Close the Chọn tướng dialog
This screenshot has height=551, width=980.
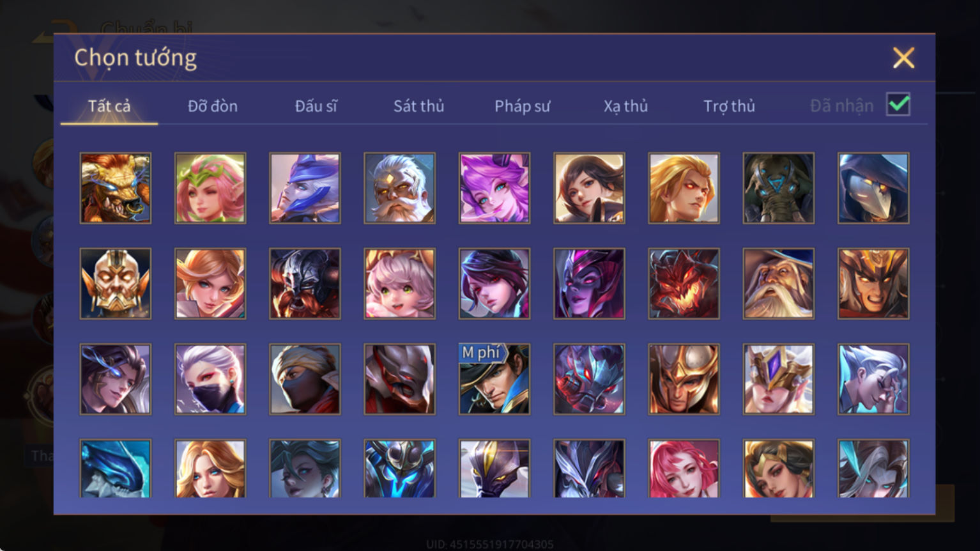coord(903,58)
